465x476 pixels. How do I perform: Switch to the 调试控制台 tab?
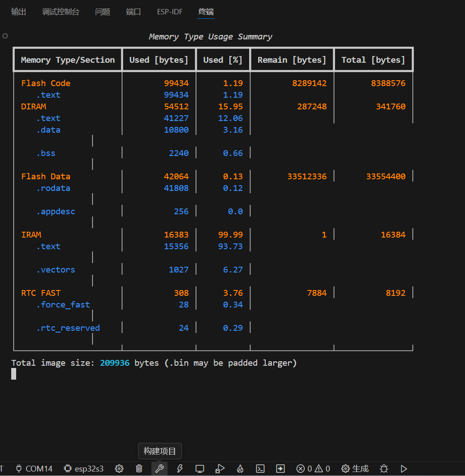[x=60, y=12]
